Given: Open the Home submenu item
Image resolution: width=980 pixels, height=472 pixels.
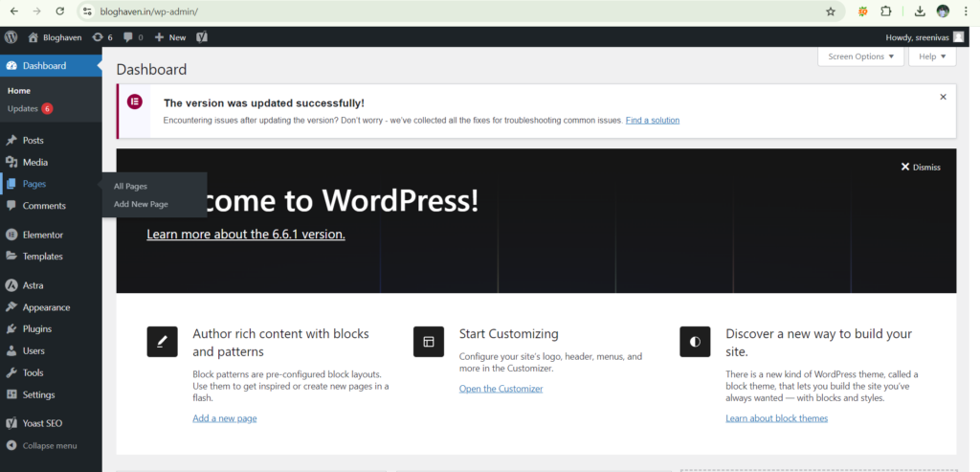Looking at the screenshot, I should point(19,91).
